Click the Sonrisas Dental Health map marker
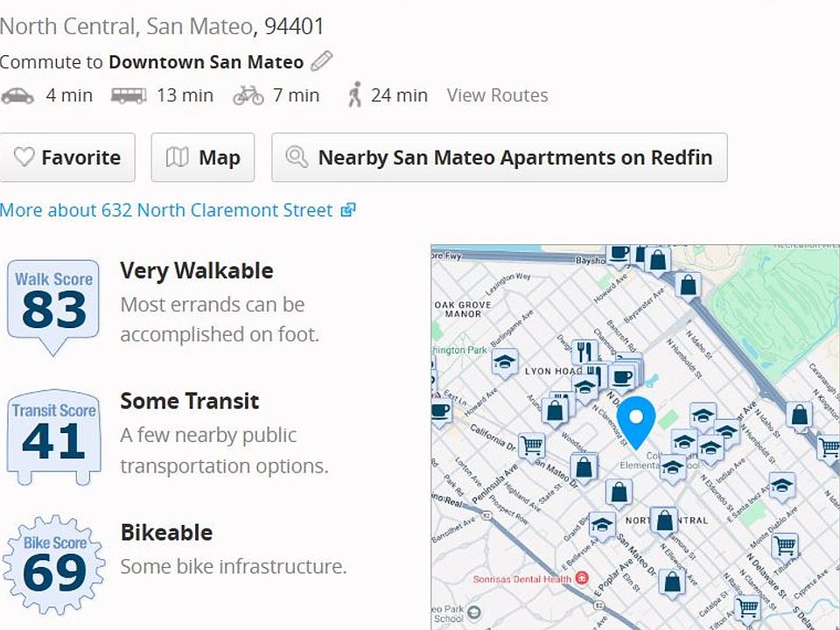Screen dimensions: 840x630 coord(581,579)
